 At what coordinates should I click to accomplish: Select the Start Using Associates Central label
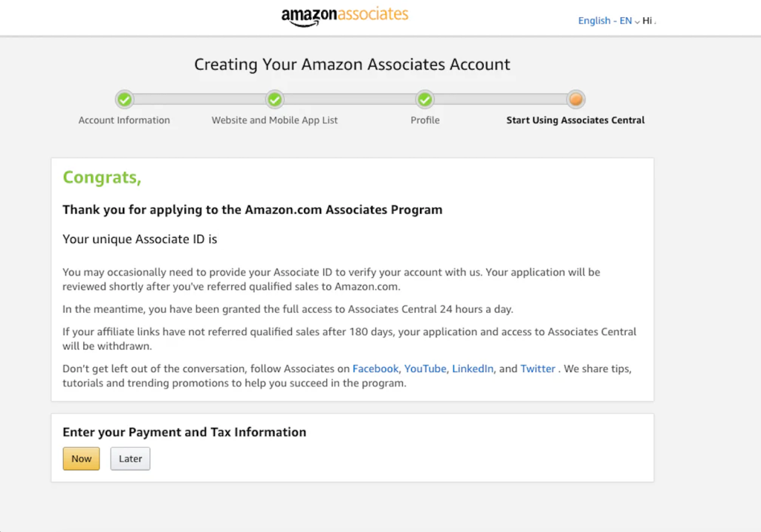(575, 120)
